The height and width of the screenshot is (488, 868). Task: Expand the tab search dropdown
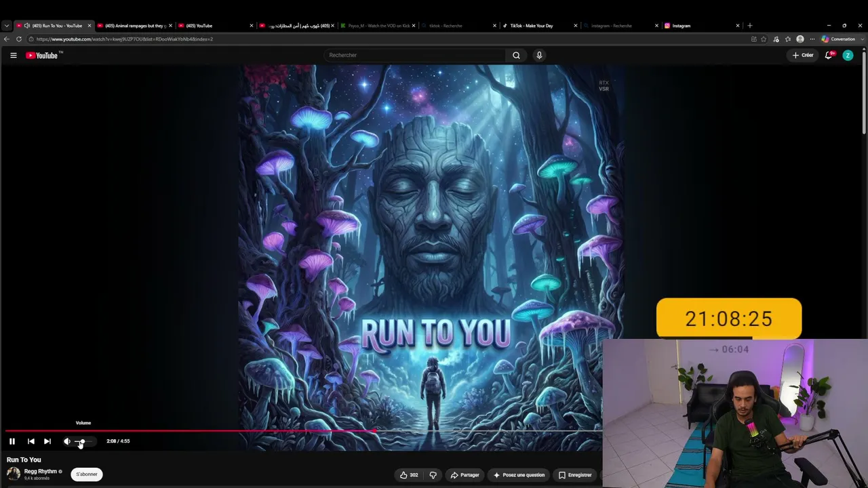(7, 26)
